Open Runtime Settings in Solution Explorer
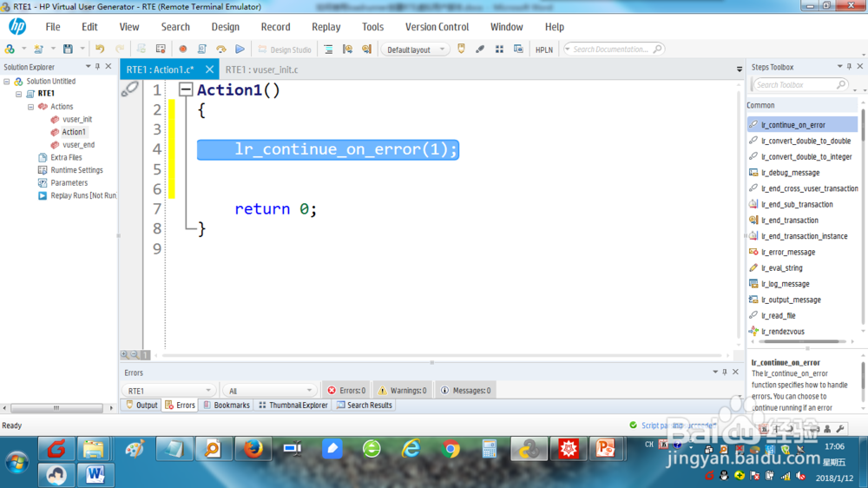Viewport: 868px width, 488px height. click(x=76, y=170)
